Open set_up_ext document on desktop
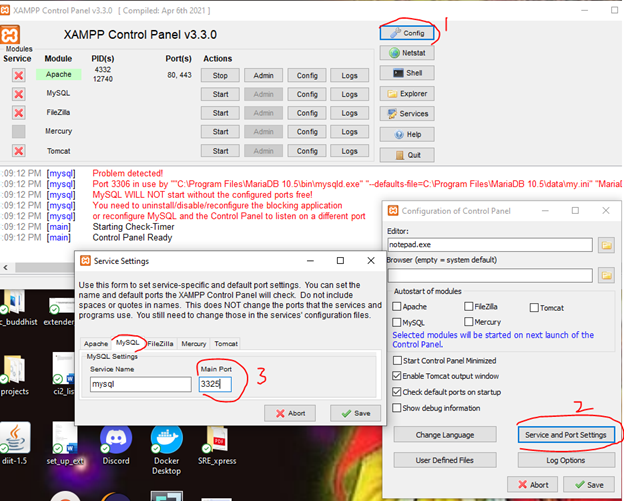The width and height of the screenshot is (624, 501). click(65, 445)
